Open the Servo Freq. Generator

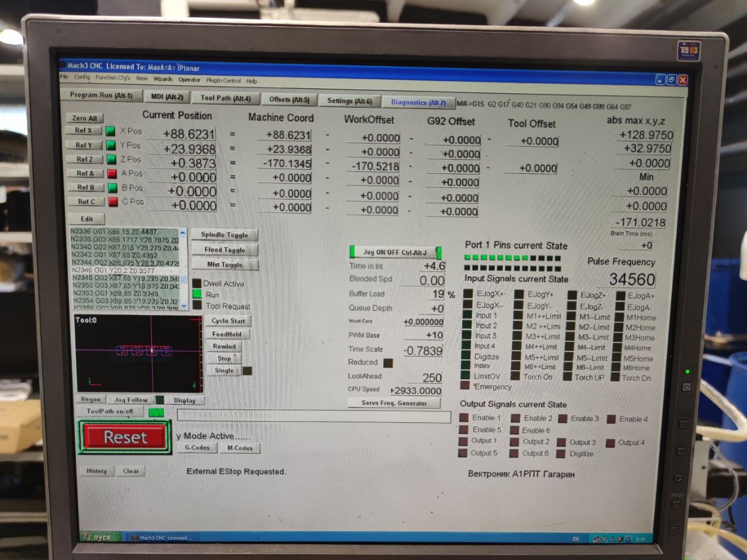pos(394,403)
